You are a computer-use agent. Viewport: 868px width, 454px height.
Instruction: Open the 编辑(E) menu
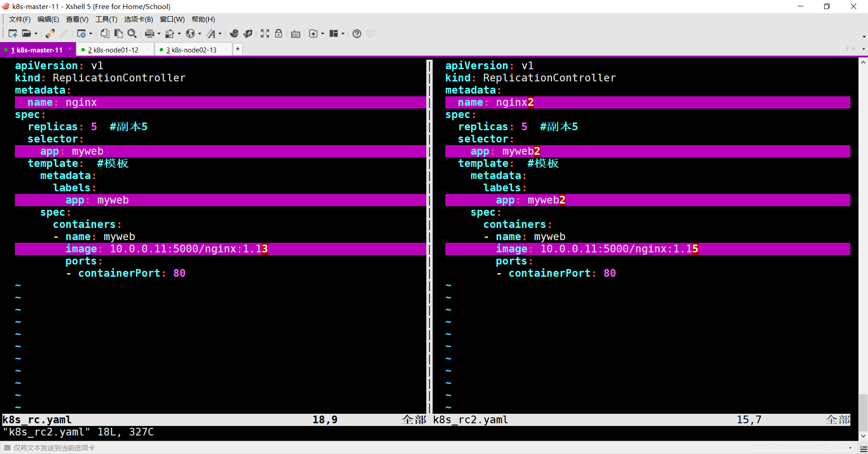[x=48, y=19]
